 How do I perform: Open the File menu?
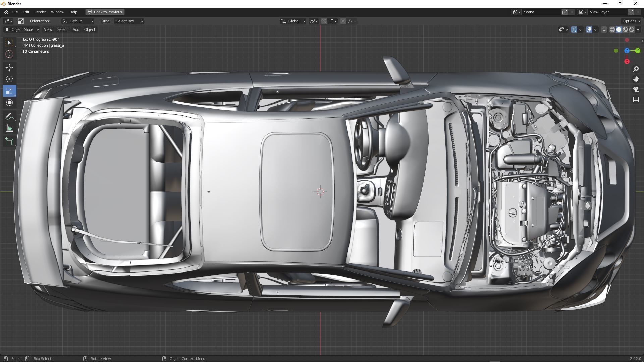(15, 12)
